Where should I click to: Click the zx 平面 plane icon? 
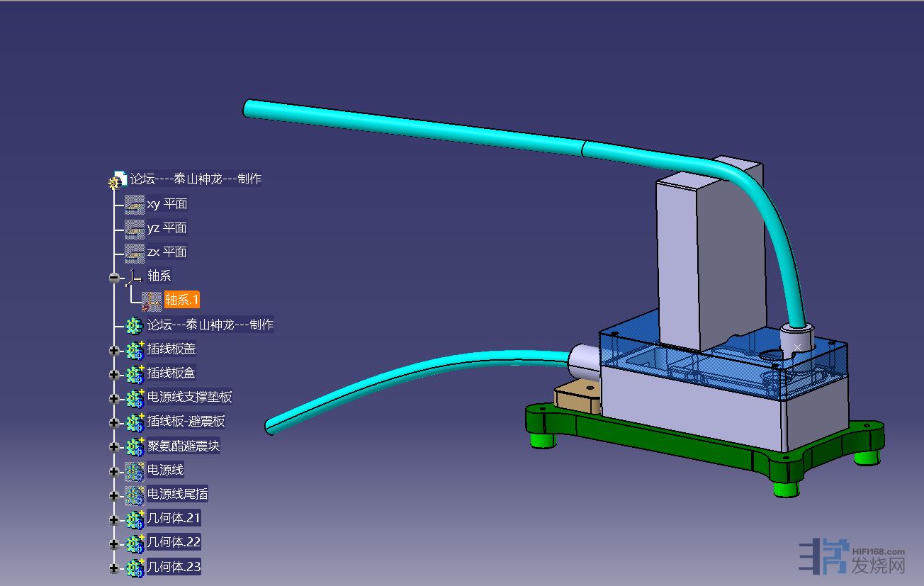134,253
